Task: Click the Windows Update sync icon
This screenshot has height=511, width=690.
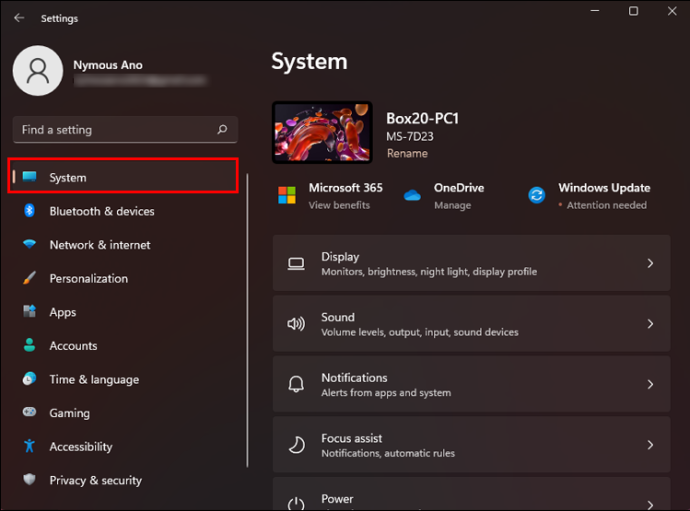Action: [x=536, y=195]
